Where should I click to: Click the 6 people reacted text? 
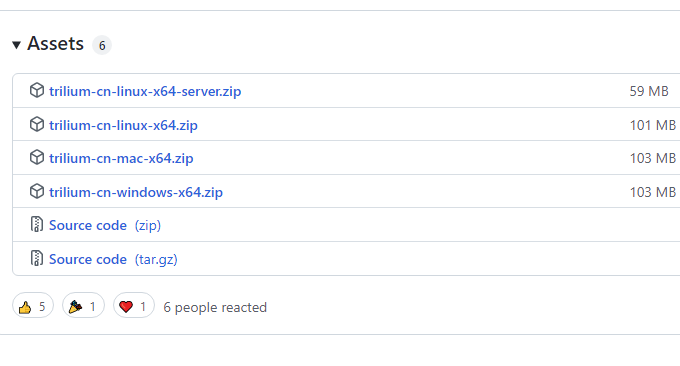pyautogui.click(x=215, y=307)
